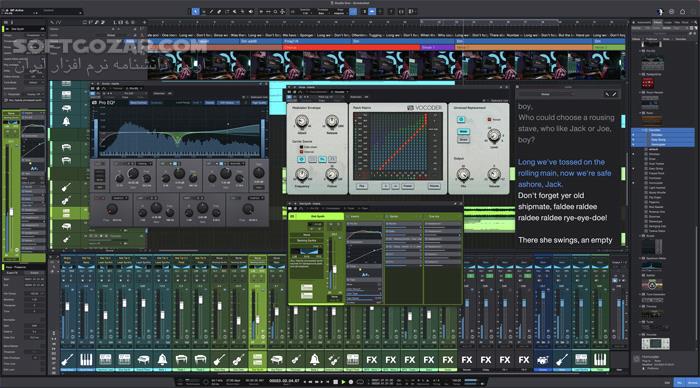
Task: Click the lyric line "Don't forget yer old"
Action: (x=551, y=196)
